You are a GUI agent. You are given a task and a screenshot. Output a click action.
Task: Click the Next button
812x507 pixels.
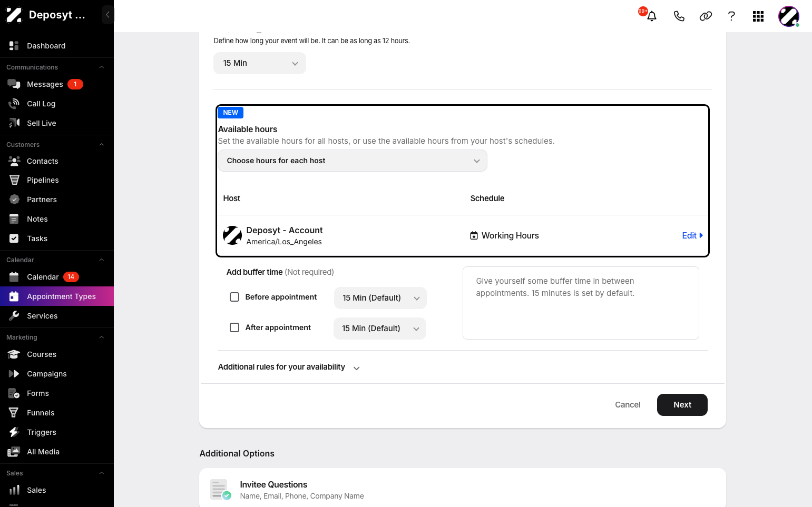pos(682,405)
